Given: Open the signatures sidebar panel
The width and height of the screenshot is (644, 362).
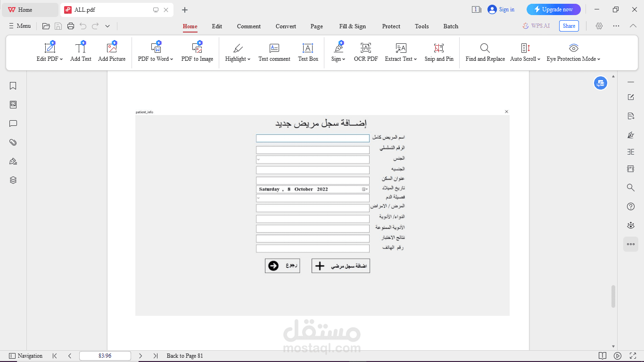Looking at the screenshot, I should pos(13,161).
